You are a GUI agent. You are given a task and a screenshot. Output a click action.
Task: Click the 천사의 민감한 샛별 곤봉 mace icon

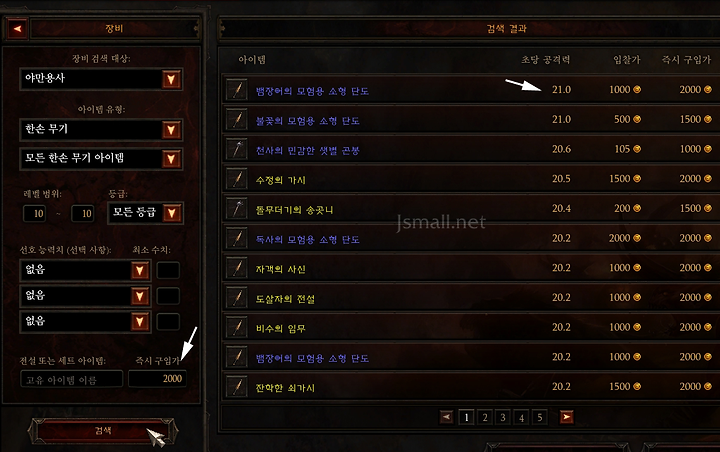coord(237,149)
